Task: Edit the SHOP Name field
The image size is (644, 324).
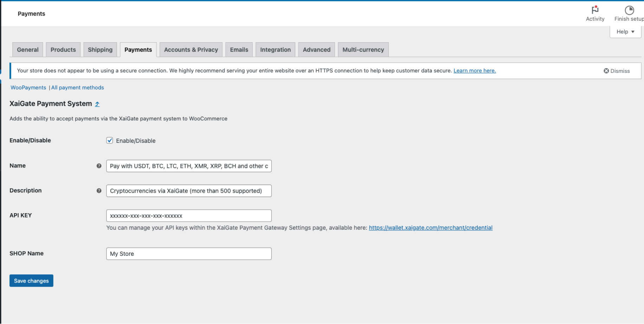Action: pos(189,254)
